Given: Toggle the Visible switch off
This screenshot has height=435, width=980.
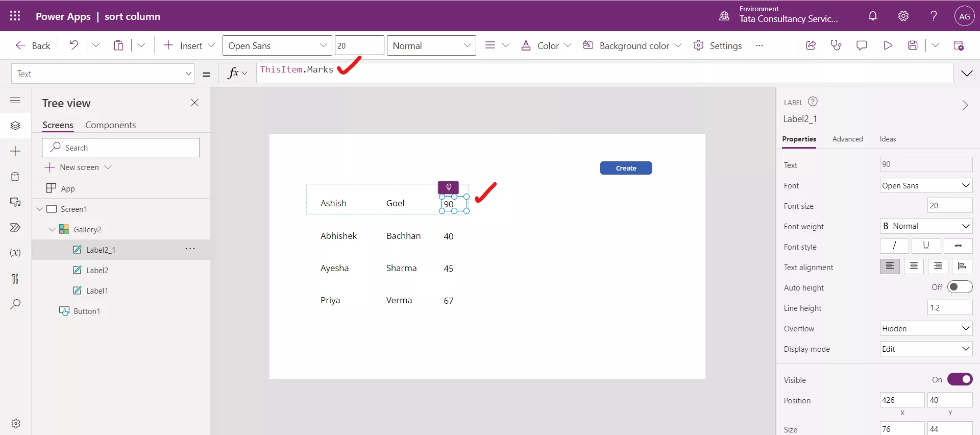Looking at the screenshot, I should click(x=960, y=379).
